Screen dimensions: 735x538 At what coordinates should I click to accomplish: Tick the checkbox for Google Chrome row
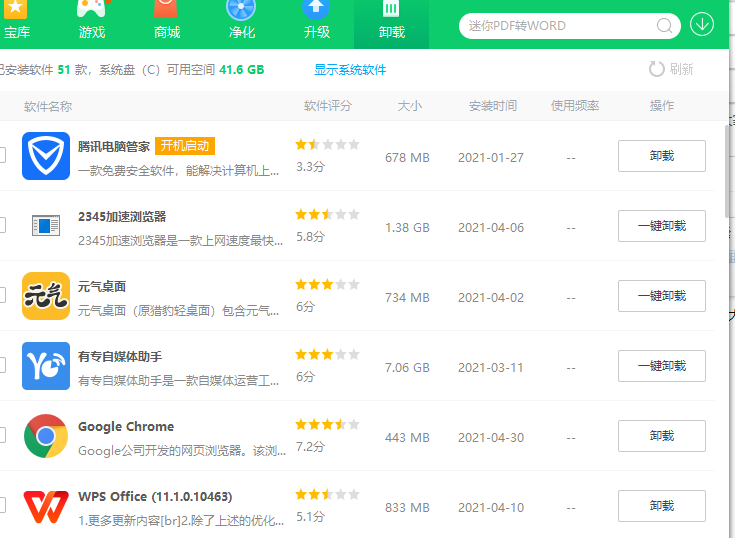pyautogui.click(x=2, y=436)
